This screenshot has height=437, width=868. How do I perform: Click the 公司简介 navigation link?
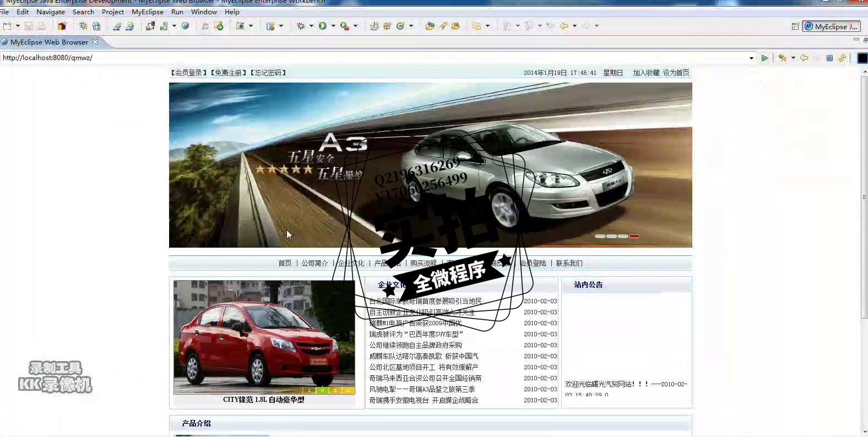coord(314,263)
